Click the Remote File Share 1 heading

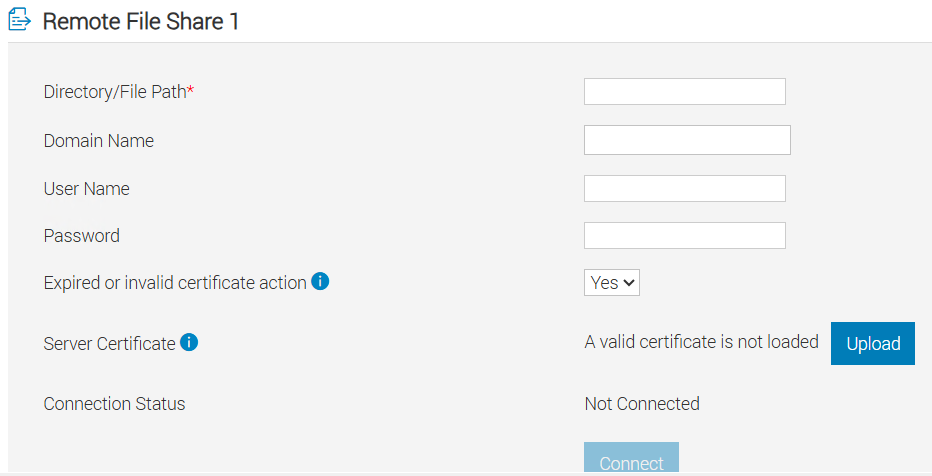[140, 21]
